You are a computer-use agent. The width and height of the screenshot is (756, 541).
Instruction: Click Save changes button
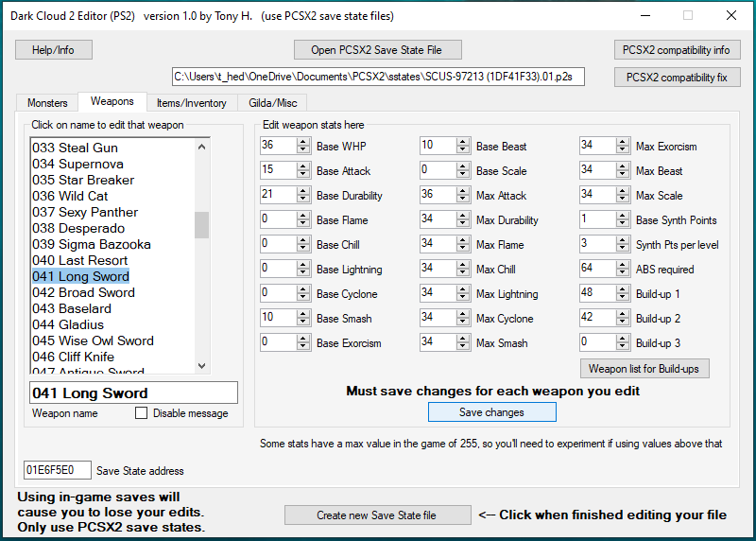coord(491,412)
